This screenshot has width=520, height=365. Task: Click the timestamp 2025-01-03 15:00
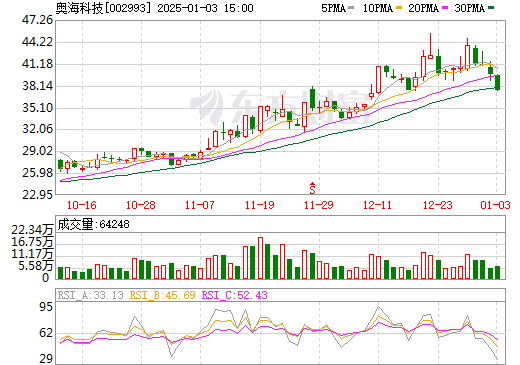point(205,8)
